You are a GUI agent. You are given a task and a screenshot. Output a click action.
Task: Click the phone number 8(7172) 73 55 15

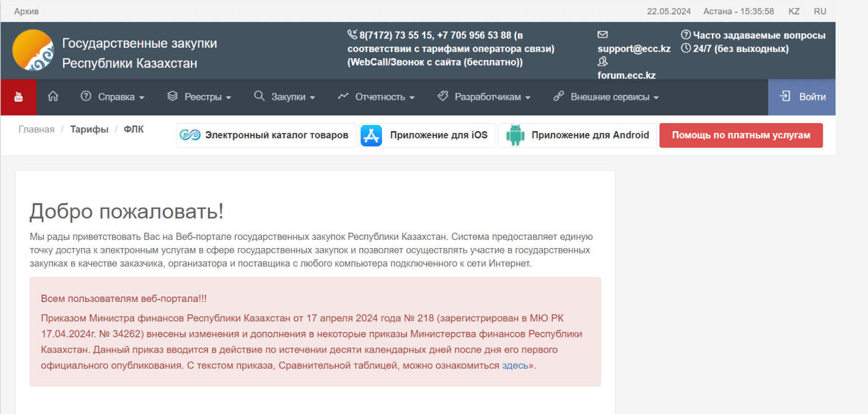[x=396, y=35]
